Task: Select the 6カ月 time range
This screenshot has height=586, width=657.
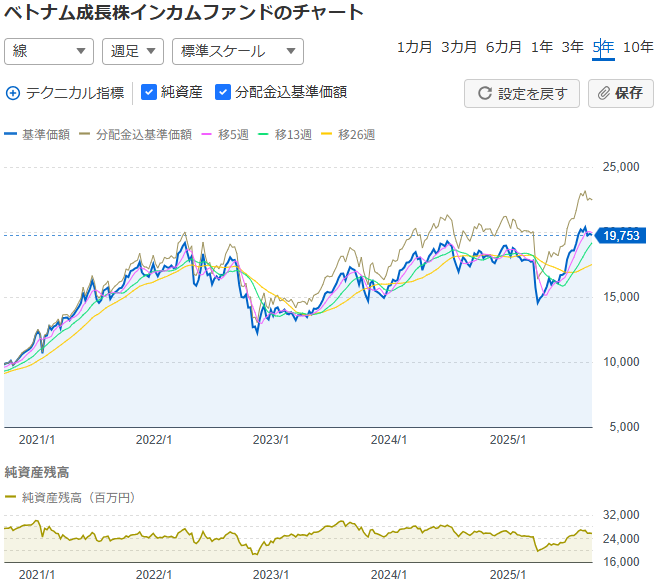Action: tap(504, 47)
